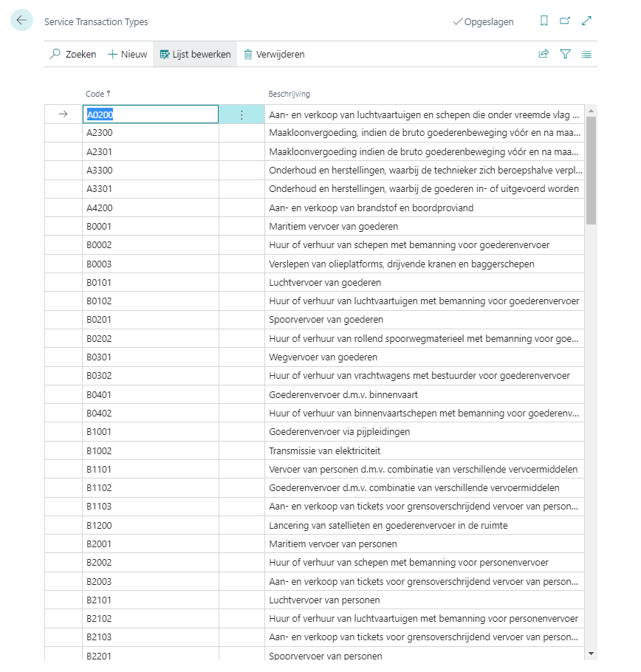Switch list view layout icon
Screen dimensions: 641x672
586,54
